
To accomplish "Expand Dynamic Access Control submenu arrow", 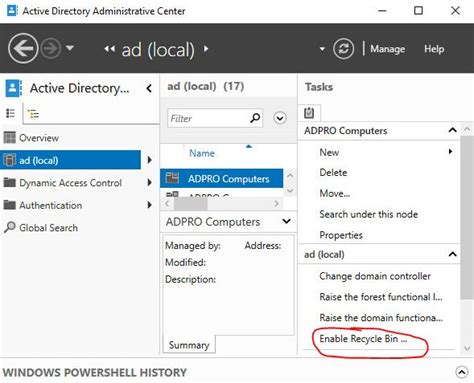I will pyautogui.click(x=150, y=182).
